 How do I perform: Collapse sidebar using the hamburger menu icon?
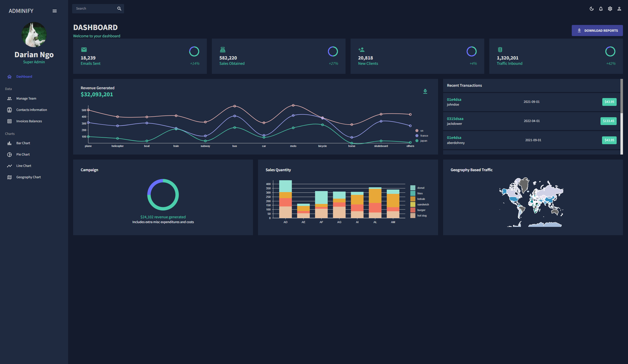54,11
